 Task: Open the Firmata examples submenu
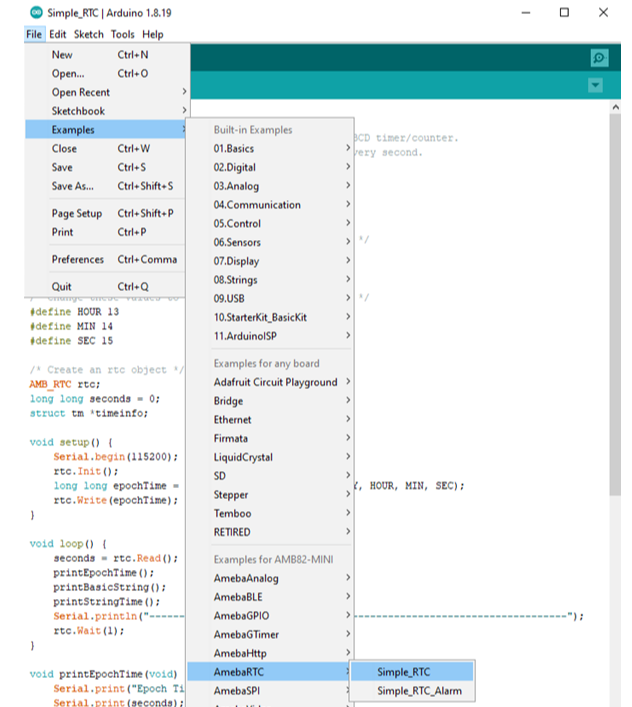pyautogui.click(x=270, y=439)
